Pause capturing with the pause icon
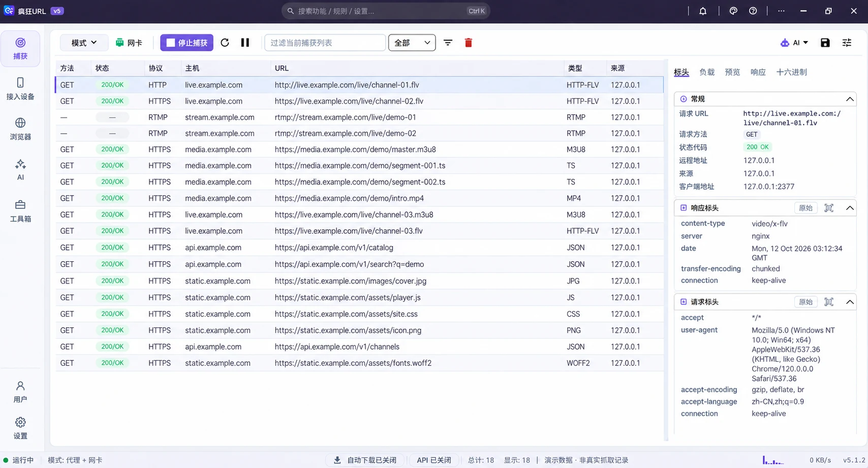This screenshot has width=868, height=468. point(245,43)
